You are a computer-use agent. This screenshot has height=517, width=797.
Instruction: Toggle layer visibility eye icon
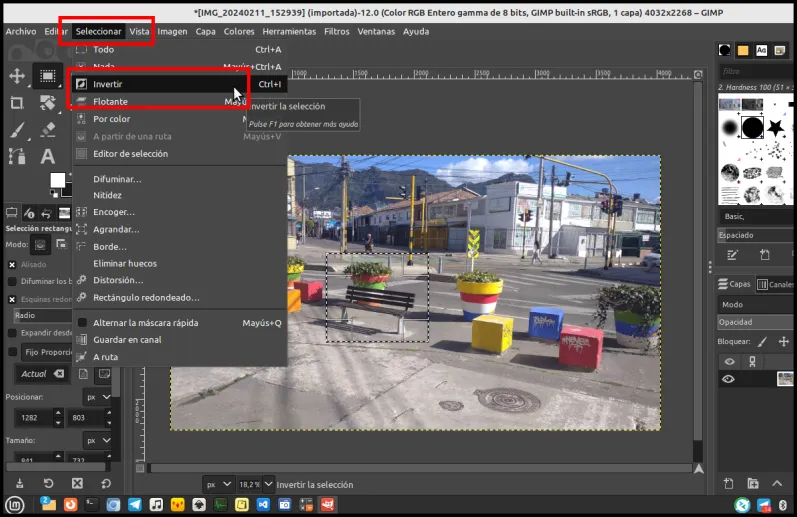[728, 379]
